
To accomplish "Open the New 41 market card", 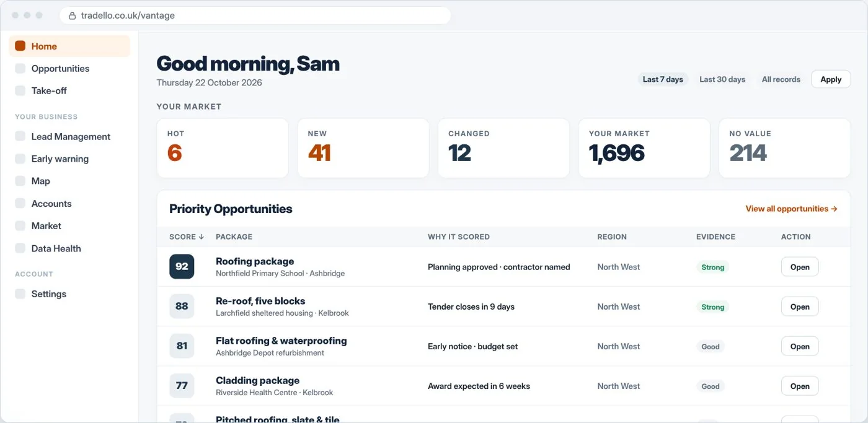I will click(x=363, y=148).
